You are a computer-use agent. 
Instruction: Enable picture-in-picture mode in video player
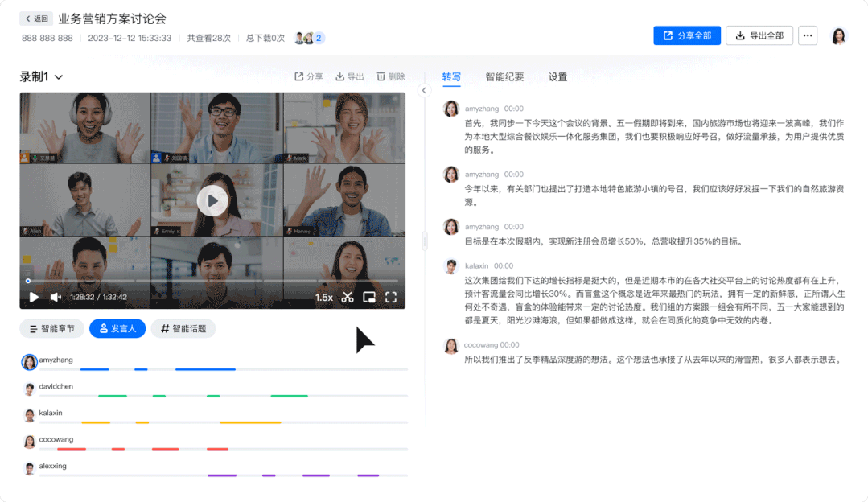(x=369, y=297)
